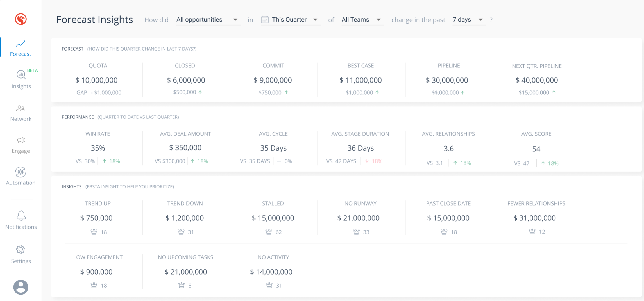Open the Insights beta page
644x301 pixels.
coord(21,80)
